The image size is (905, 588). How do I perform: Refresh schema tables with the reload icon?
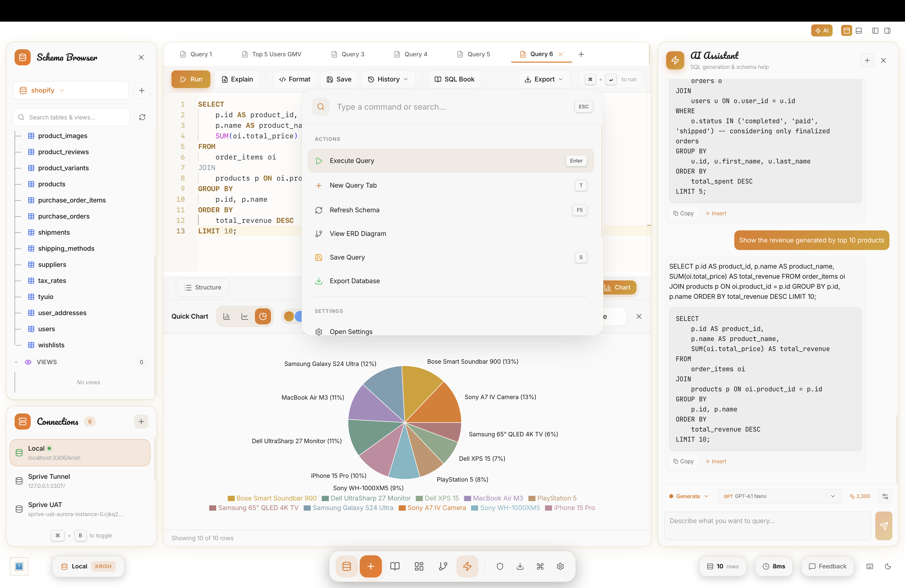(142, 117)
